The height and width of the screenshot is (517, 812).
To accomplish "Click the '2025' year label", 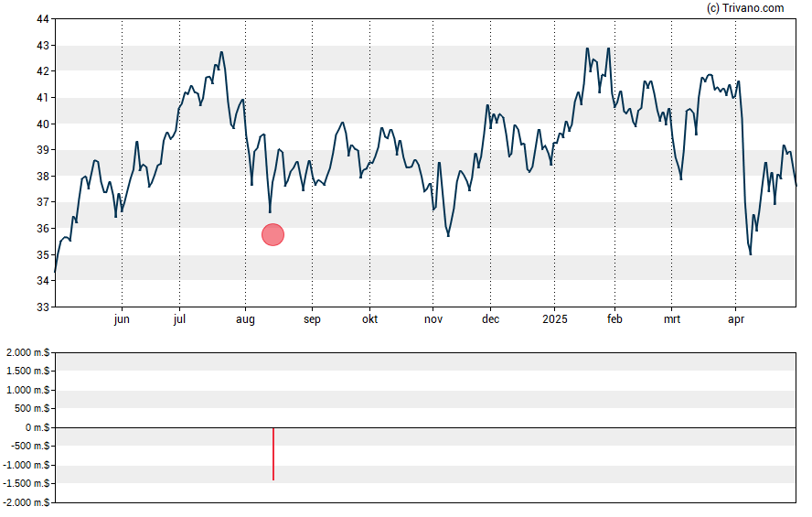I will 555,319.
